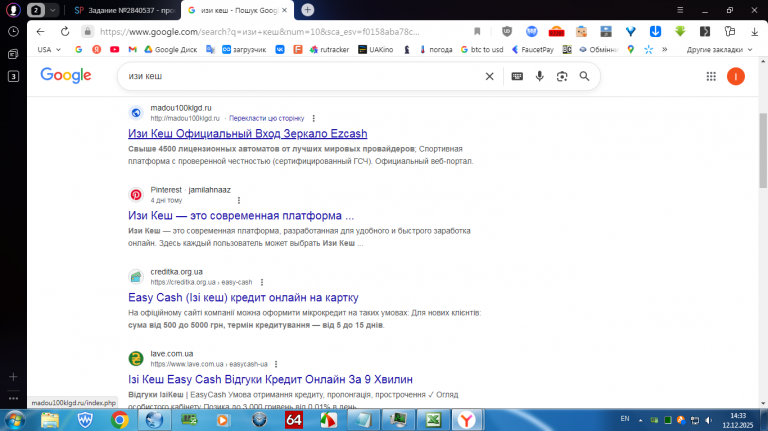Bookmark this page with bookmark icon
Screen dimensions: 768x431
(x=477, y=31)
